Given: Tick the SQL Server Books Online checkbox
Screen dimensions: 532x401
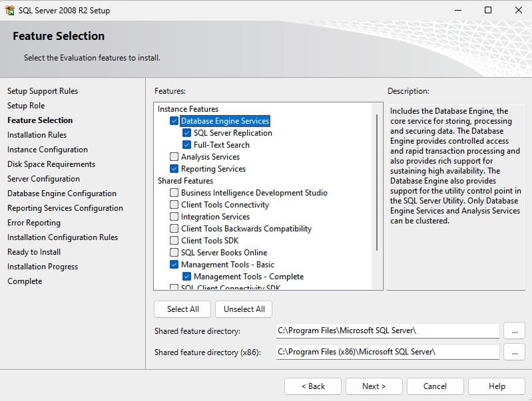Looking at the screenshot, I should tap(174, 253).
